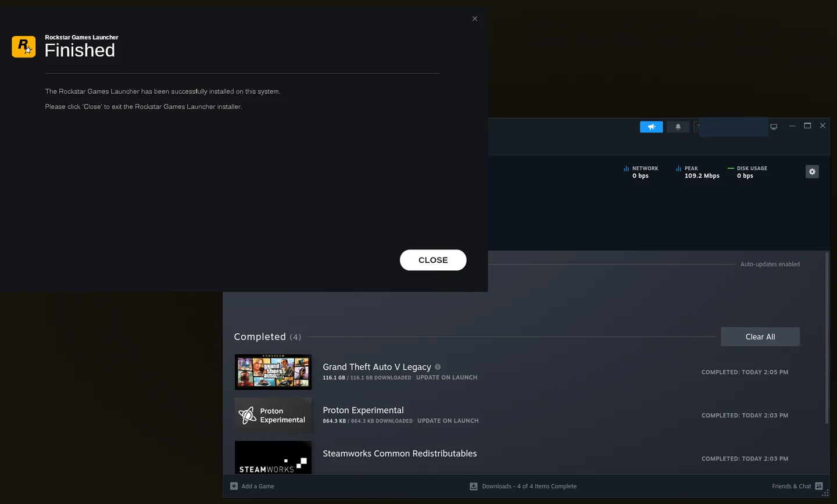Click 'COMPLETED: TODAY 2:05 PM' status text
Image resolution: width=837 pixels, height=504 pixels.
(x=745, y=372)
